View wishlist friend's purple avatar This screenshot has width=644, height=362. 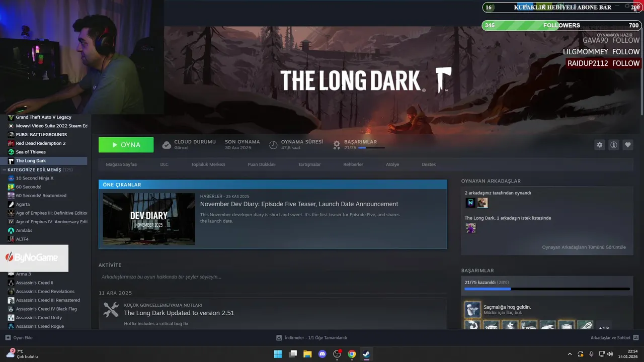(470, 228)
